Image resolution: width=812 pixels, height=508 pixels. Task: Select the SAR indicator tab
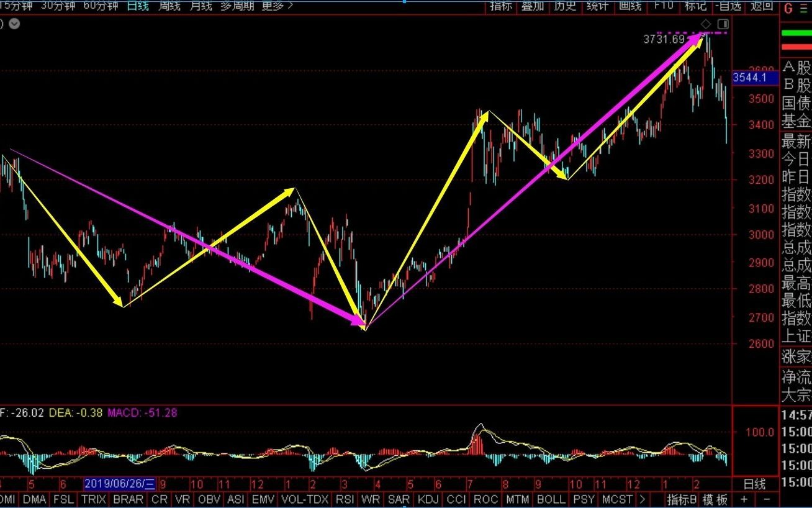[399, 499]
